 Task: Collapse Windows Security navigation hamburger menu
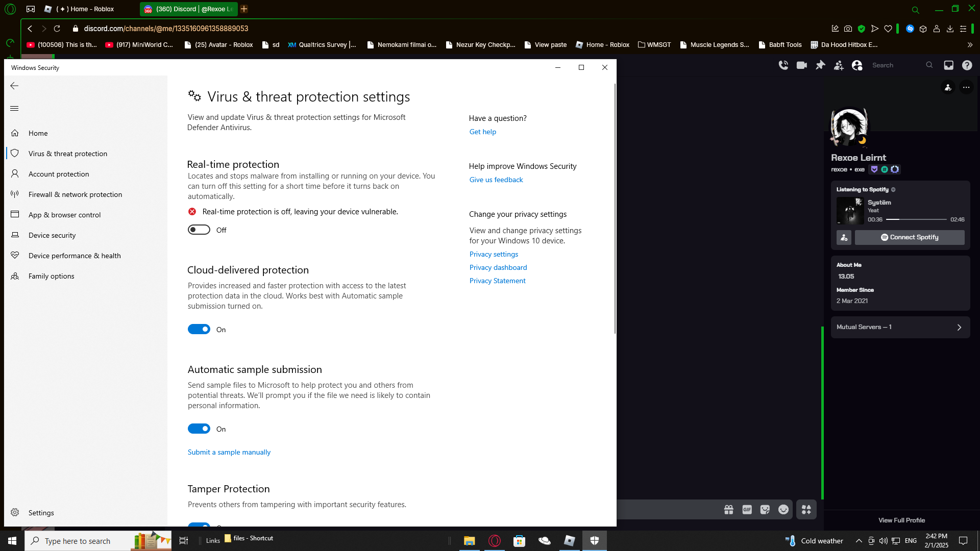(14, 108)
